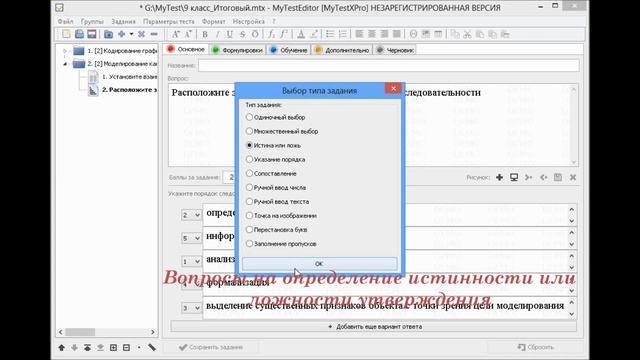Viewport: 640px width, 360px height.
Task: Move task up with arrow icon
Action: click(62, 347)
